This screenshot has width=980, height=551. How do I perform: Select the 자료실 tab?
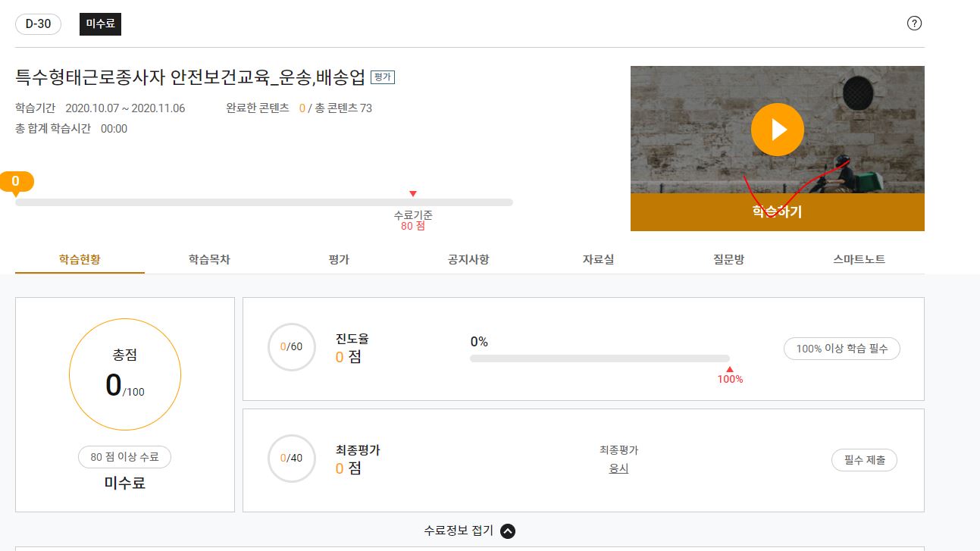598,259
